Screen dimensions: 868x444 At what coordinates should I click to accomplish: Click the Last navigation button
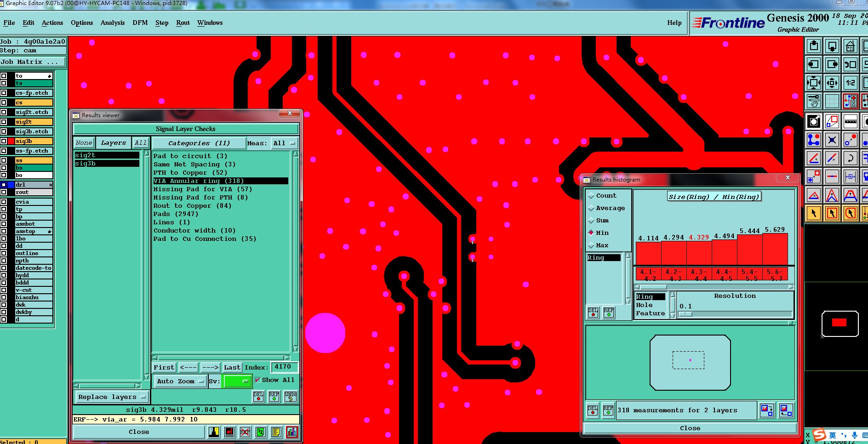(x=232, y=368)
